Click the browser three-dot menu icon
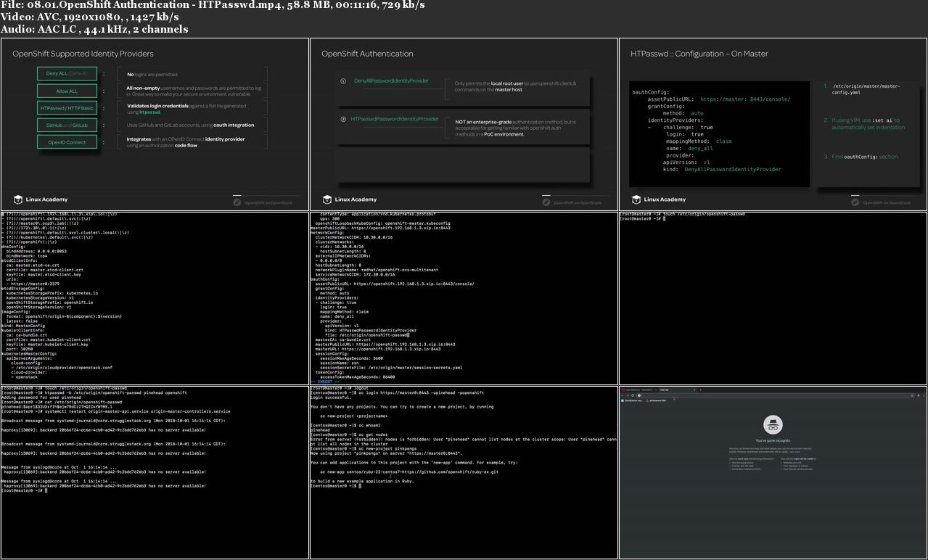928x560 pixels. pos(924,395)
